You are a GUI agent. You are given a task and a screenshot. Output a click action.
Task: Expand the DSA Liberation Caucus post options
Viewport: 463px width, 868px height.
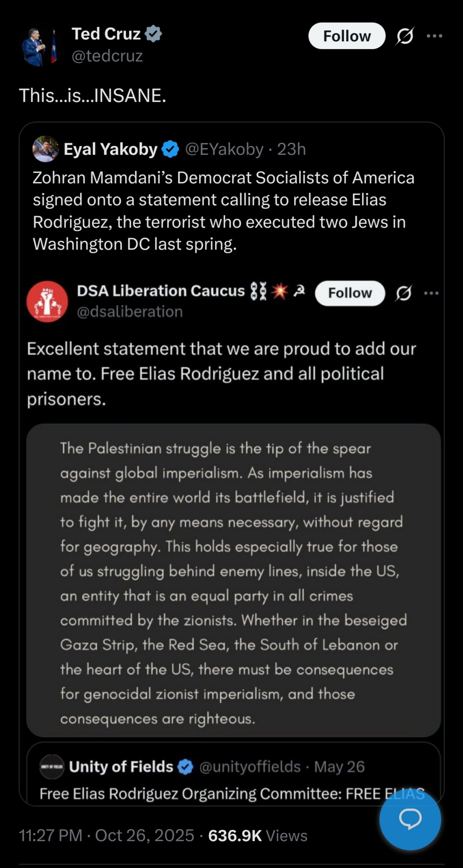click(x=431, y=293)
